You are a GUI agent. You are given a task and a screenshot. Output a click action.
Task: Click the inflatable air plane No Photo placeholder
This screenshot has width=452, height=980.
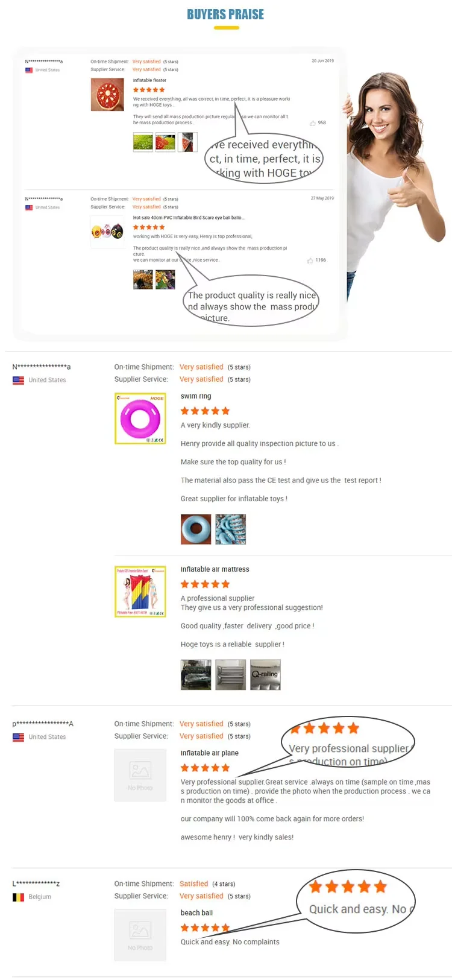(140, 775)
